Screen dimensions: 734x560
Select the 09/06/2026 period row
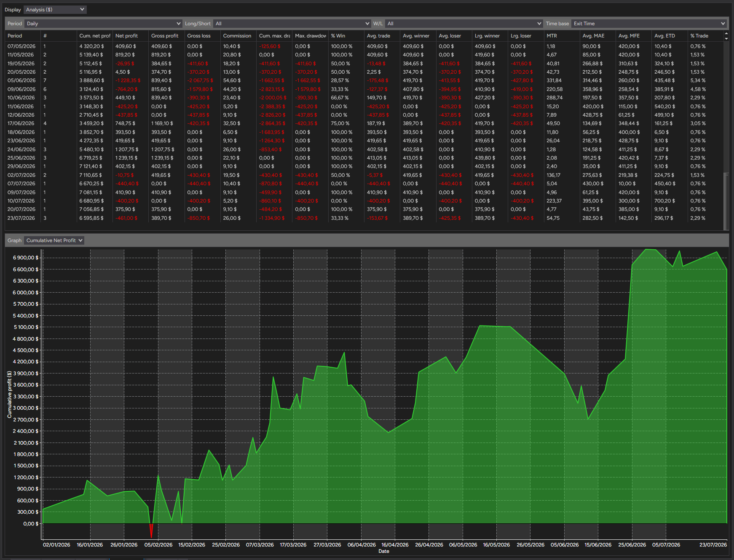pos(364,89)
